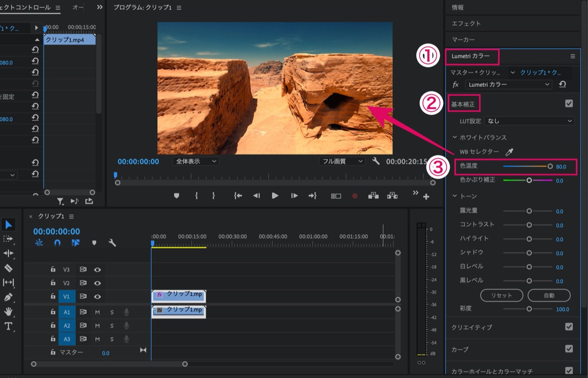Select the Hand tool
588x378 pixels.
coord(8,311)
